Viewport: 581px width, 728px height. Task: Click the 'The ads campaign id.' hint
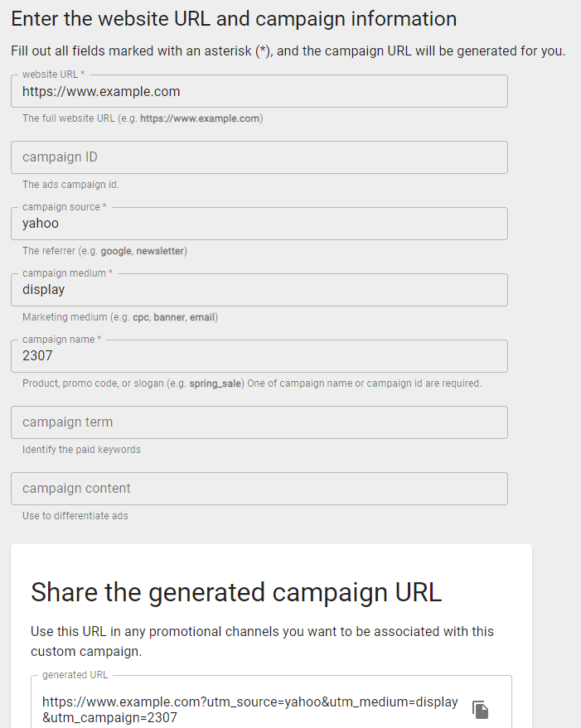[x=70, y=185]
